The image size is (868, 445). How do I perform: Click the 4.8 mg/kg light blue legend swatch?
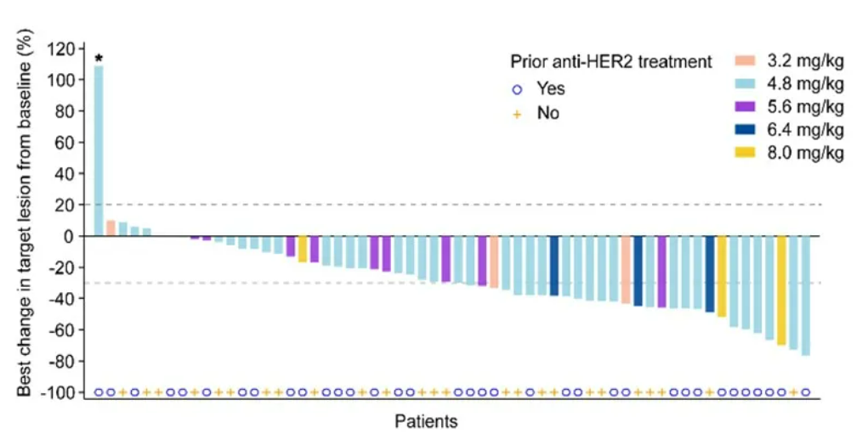pos(745,84)
